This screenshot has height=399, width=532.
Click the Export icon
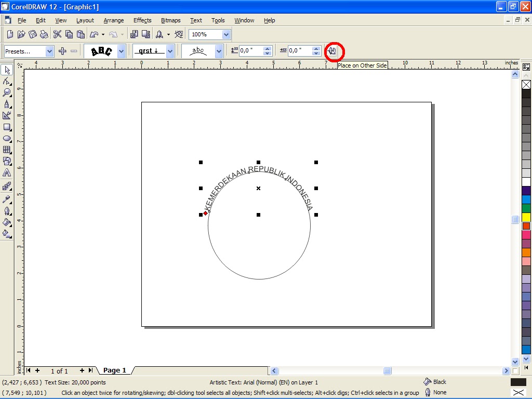[x=146, y=34]
